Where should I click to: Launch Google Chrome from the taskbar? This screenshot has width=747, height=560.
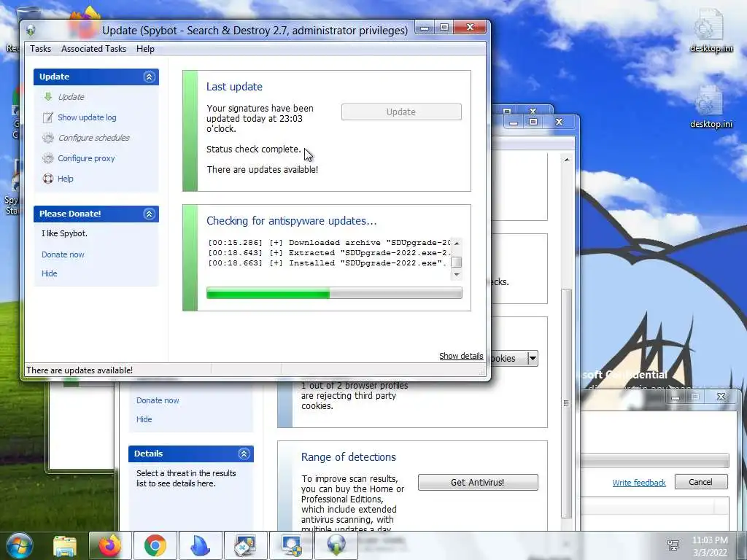pyautogui.click(x=155, y=545)
